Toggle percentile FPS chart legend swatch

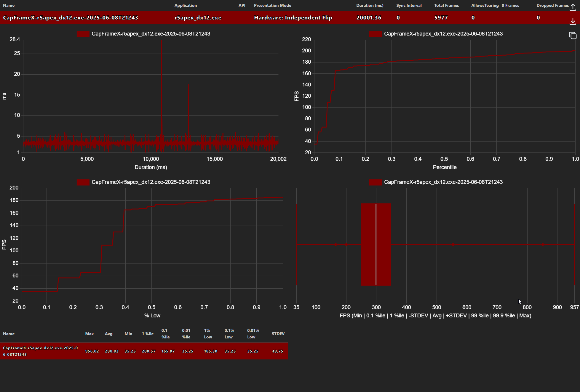tap(376, 34)
